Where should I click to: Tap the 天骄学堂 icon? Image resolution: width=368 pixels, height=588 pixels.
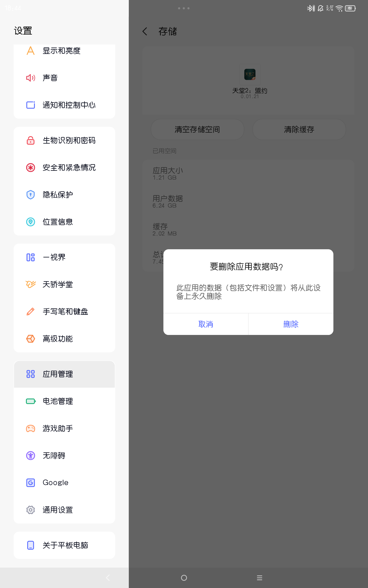tap(30, 284)
